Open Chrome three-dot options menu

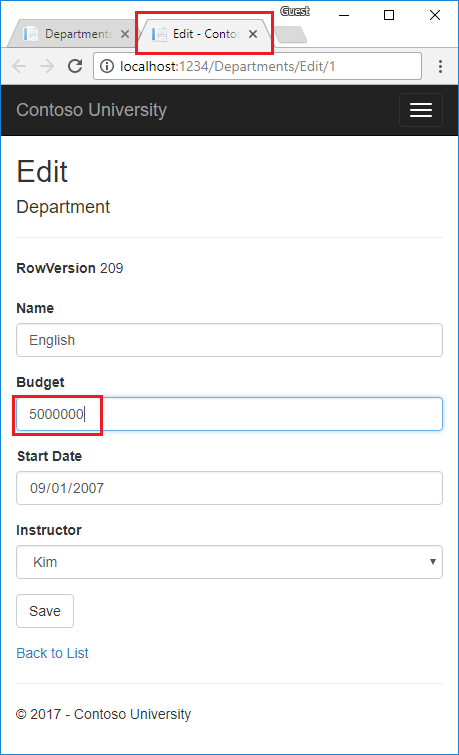(440, 66)
